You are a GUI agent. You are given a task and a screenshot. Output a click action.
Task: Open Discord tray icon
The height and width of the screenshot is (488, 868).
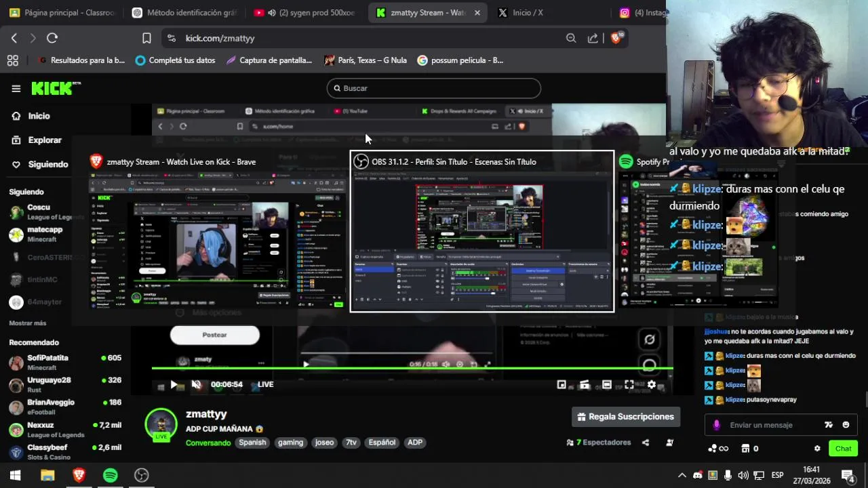(696, 475)
